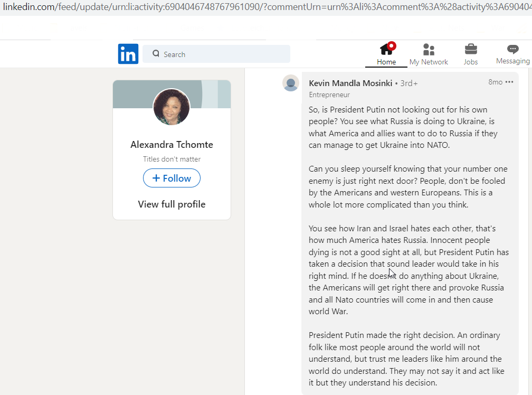Open the Messaging tab
The width and height of the screenshot is (532, 395).
(x=512, y=54)
